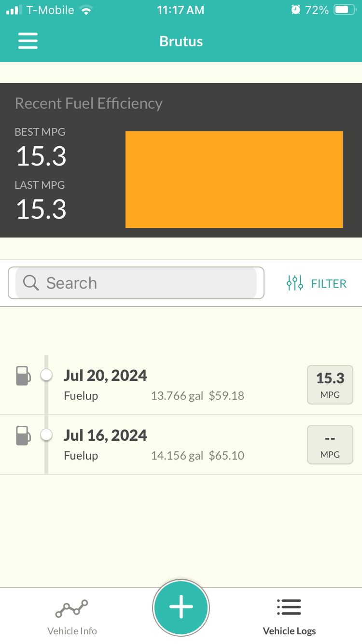Tap the Brutus vehicle title
The height and width of the screenshot is (644, 362).
tap(181, 41)
